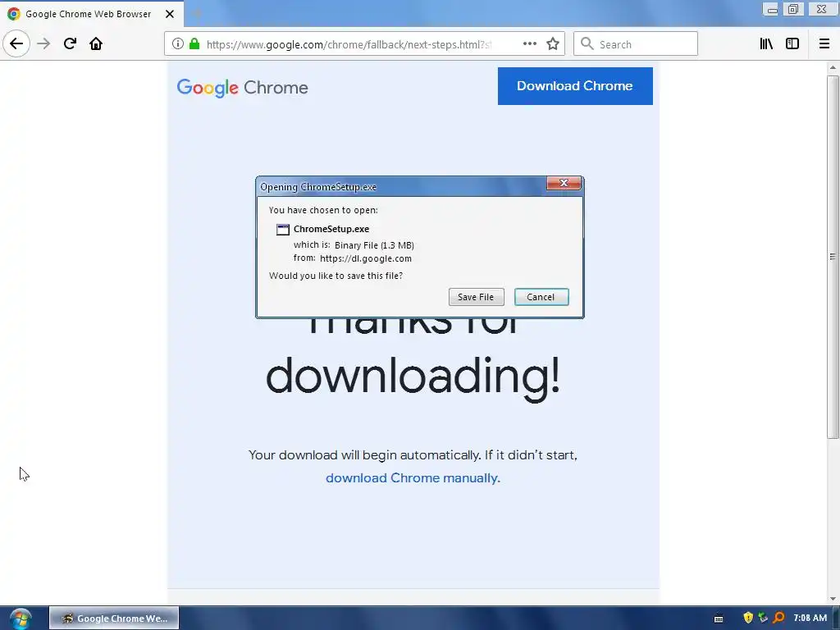Viewport: 840px width, 630px height.
Task: Click the scrollbar up arrow
Action: tap(833, 67)
